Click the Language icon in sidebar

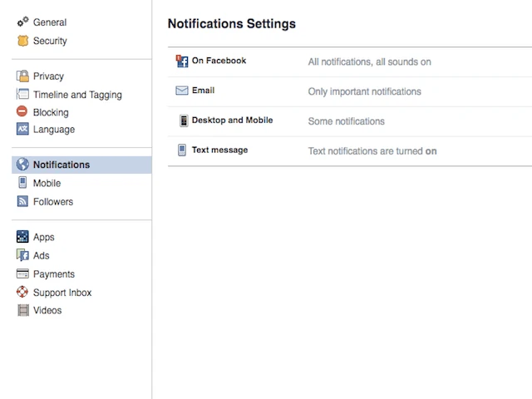pos(22,130)
